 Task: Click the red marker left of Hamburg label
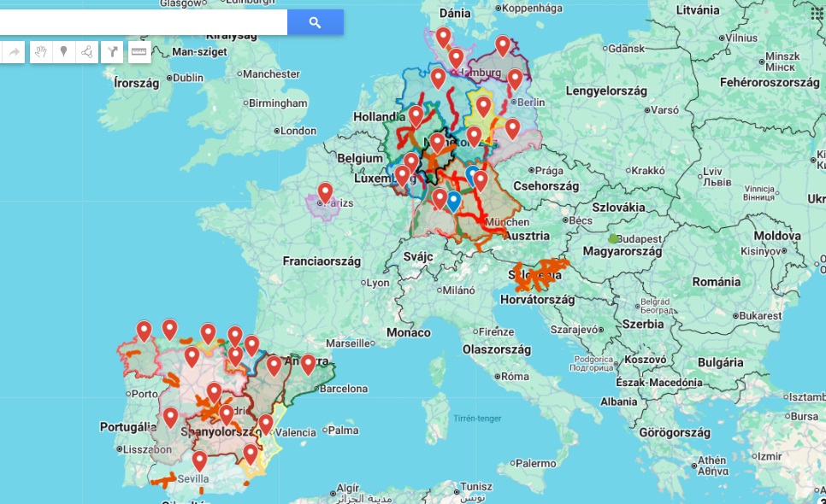(456, 57)
